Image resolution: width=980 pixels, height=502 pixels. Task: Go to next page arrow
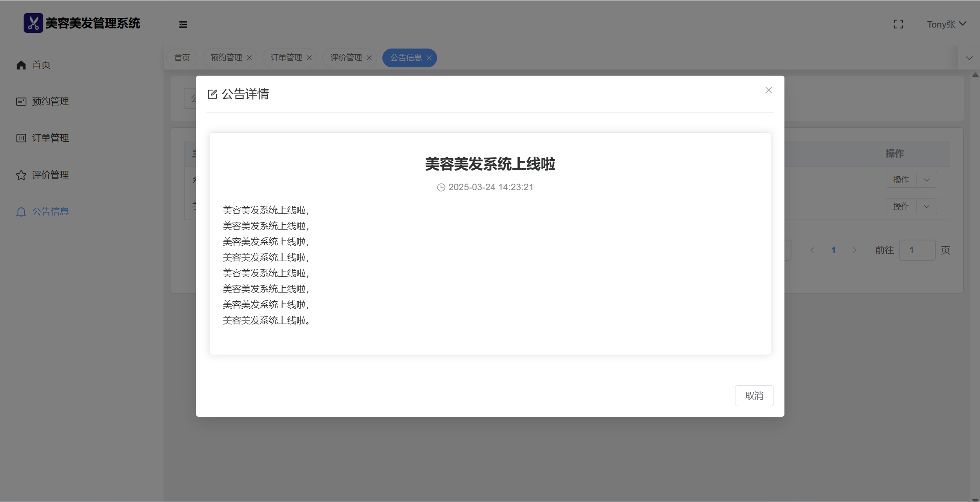(x=854, y=250)
